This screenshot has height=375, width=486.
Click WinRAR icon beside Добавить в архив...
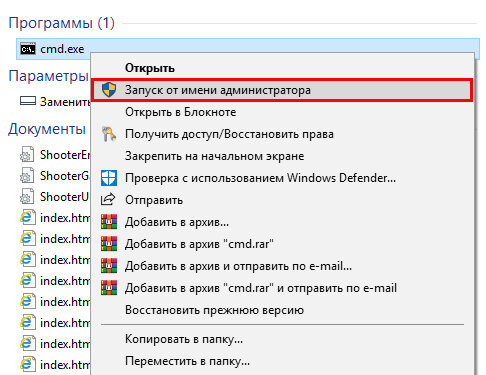[x=109, y=222]
